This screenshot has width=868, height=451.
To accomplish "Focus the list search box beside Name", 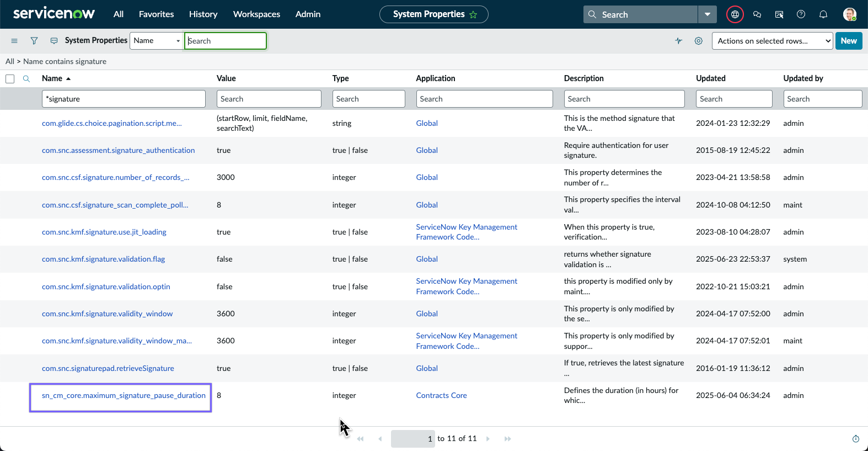I will click(226, 41).
